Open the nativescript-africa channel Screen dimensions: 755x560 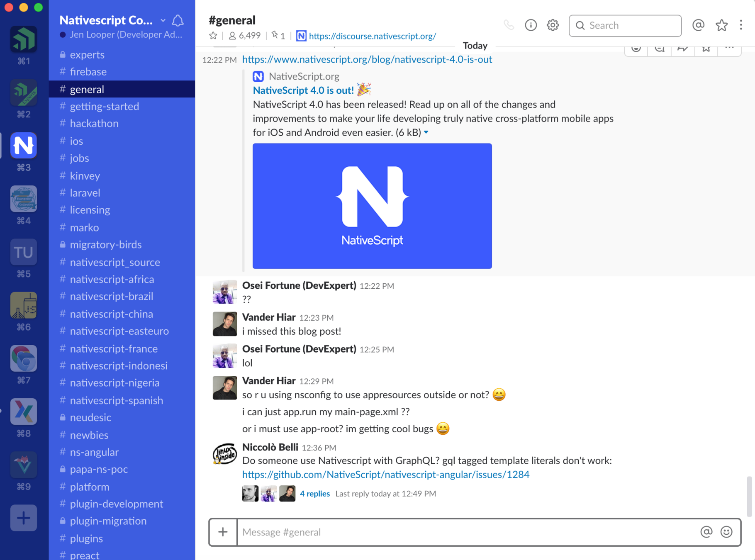122,279
